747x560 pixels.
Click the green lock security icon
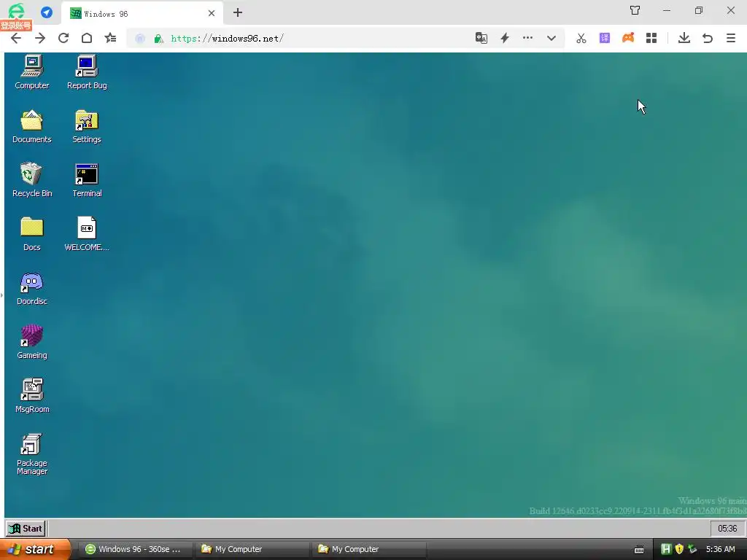click(x=158, y=39)
